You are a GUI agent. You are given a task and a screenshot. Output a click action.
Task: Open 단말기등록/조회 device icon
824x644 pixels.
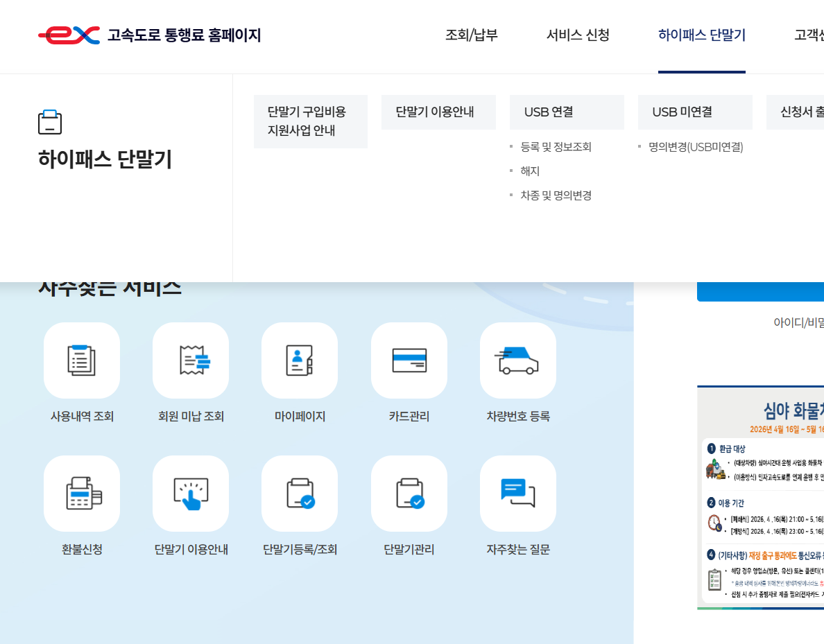300,494
